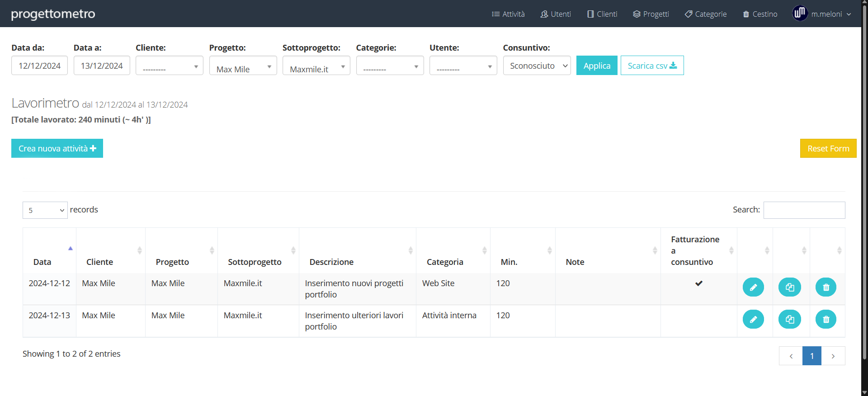Click the table Search input field
Viewport: 868px width, 396px height.
pos(804,210)
